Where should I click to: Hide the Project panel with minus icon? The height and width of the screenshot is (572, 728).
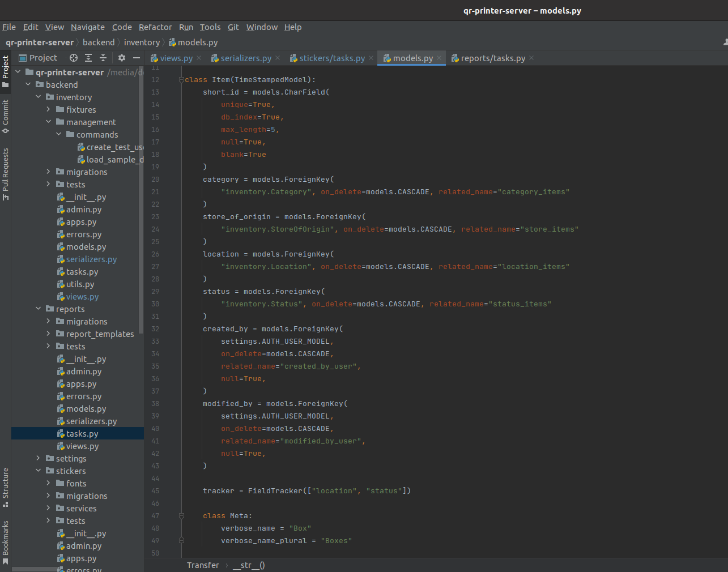137,58
